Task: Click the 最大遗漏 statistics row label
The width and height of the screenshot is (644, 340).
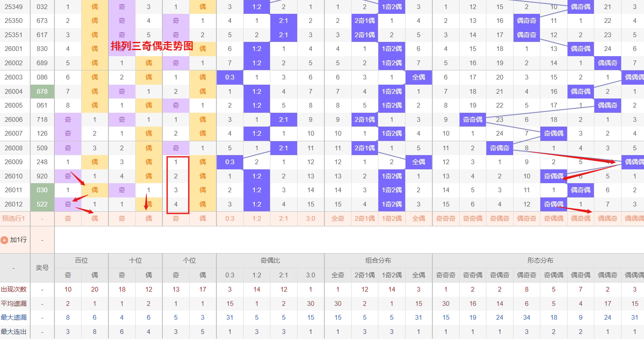Action: (x=13, y=318)
